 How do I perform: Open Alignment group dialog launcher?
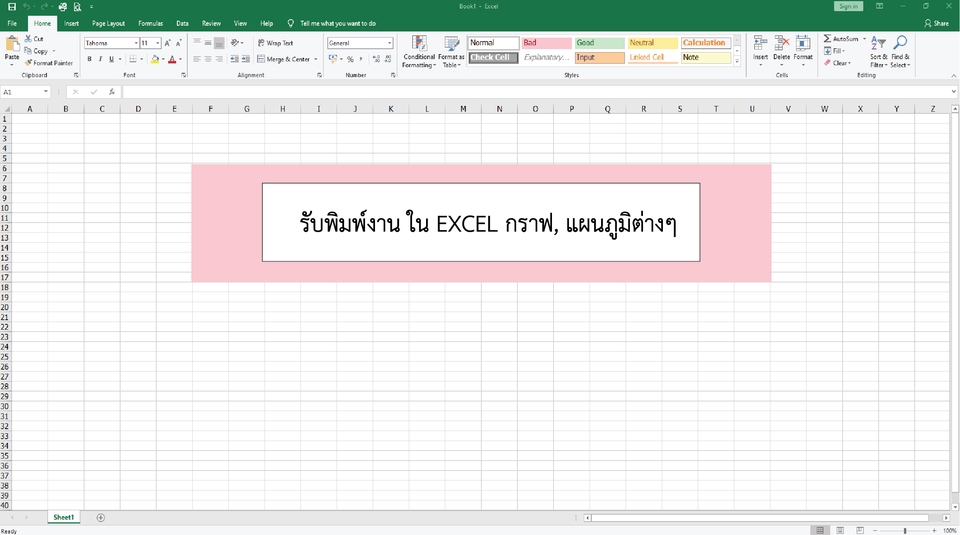click(319, 75)
